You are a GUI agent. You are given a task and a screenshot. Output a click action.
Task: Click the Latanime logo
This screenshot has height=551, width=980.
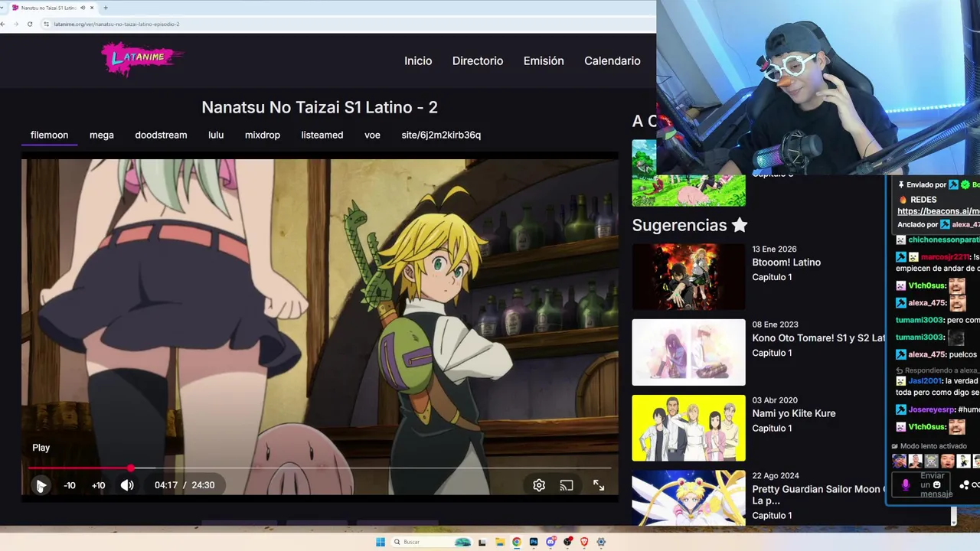[142, 59]
